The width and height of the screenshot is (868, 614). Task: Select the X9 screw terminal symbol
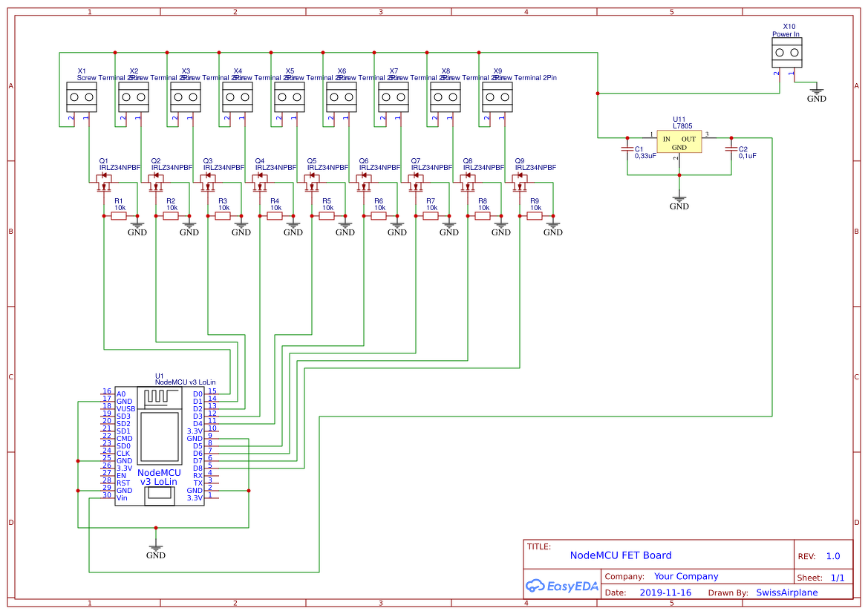497,97
